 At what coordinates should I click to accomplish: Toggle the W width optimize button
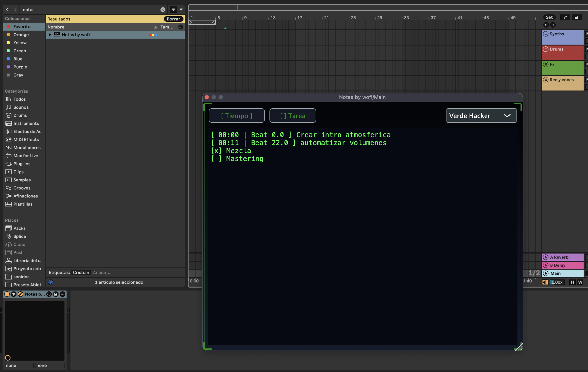[580, 282]
